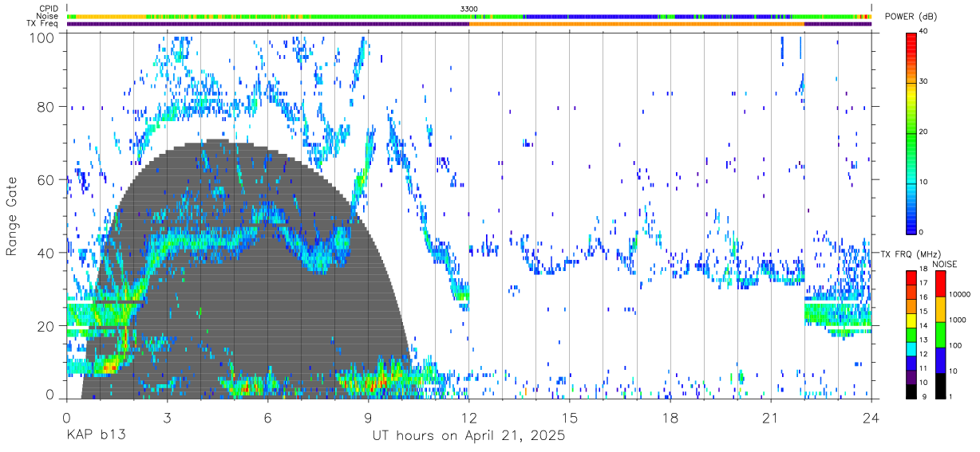Pick the purple 10-11 MHz TX FRQ swatch
The width and height of the screenshot is (980, 452).
coord(911,377)
